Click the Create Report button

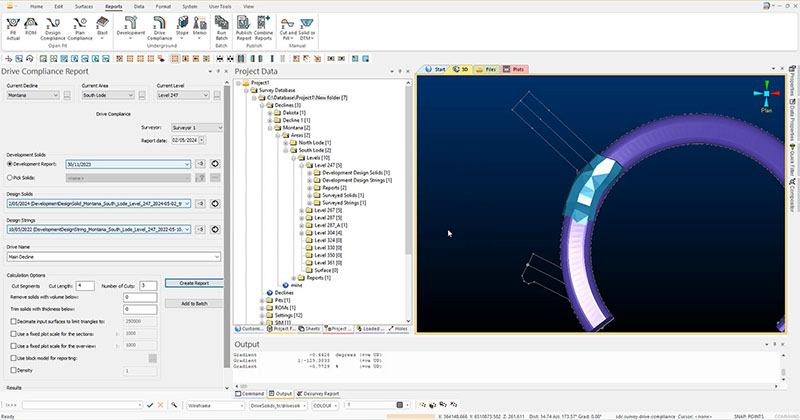(x=192, y=284)
